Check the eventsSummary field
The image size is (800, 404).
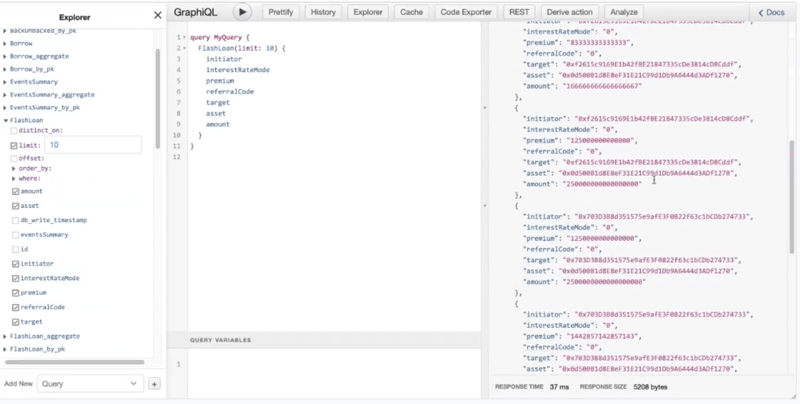[15, 235]
